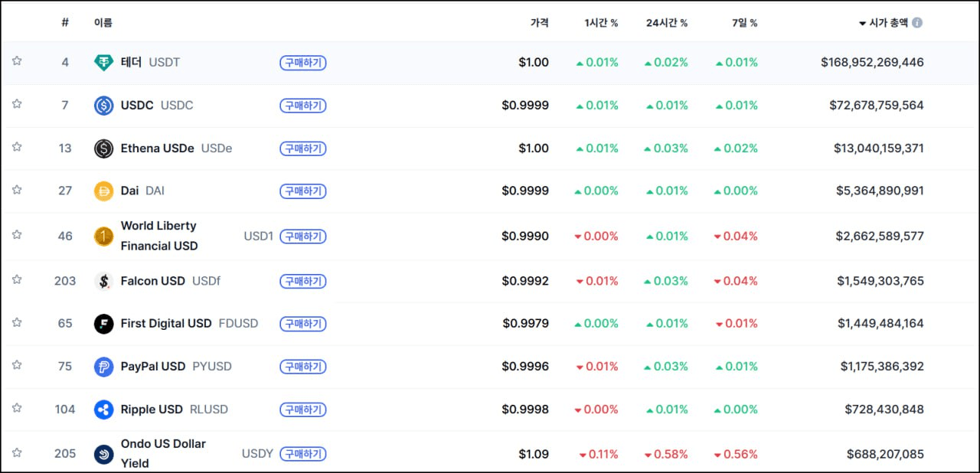The width and height of the screenshot is (980, 473).
Task: Click the 0.58% 24-hour change for USDY
Action: point(666,454)
